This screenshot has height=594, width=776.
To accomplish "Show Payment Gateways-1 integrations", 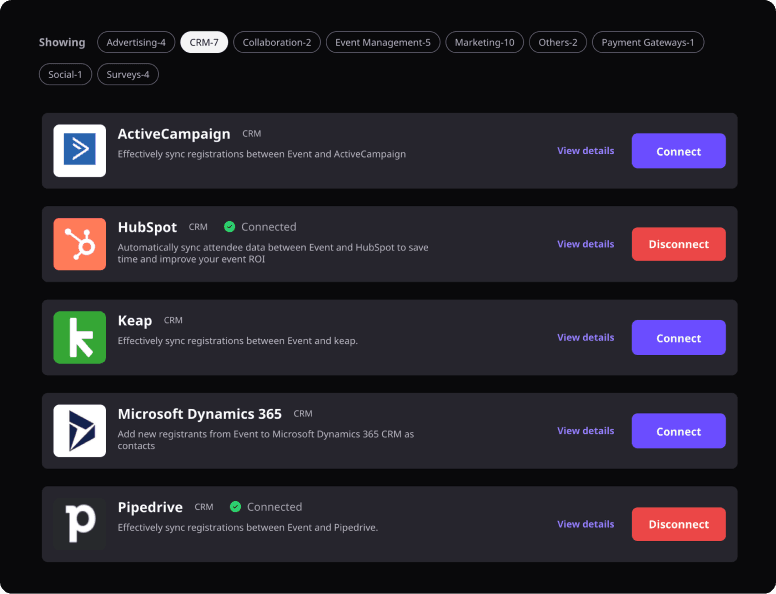I will coord(648,42).
